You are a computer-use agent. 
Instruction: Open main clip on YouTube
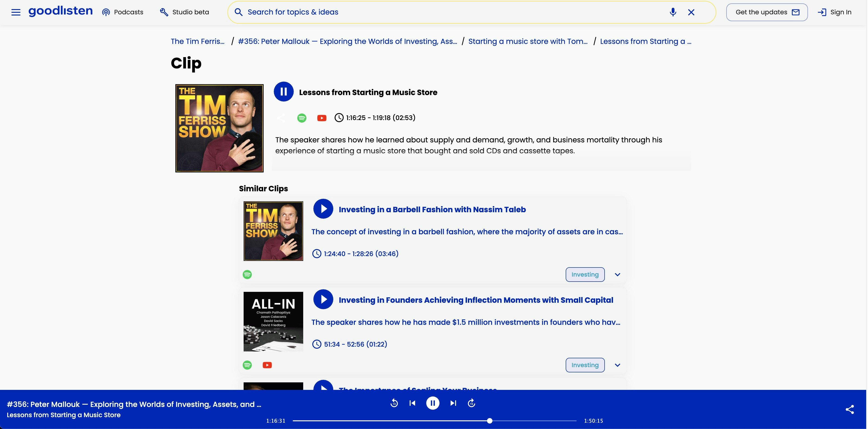[321, 118]
